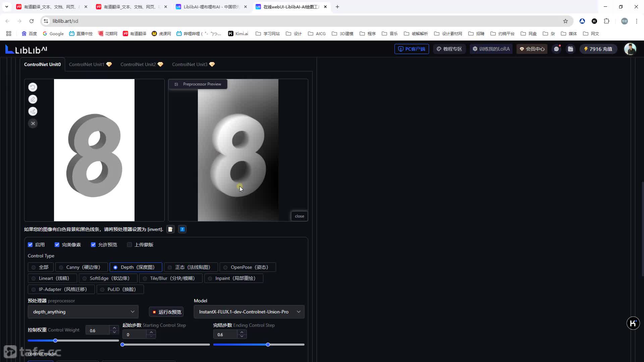Enable the 上传蒙版 checkbox

tap(129, 245)
